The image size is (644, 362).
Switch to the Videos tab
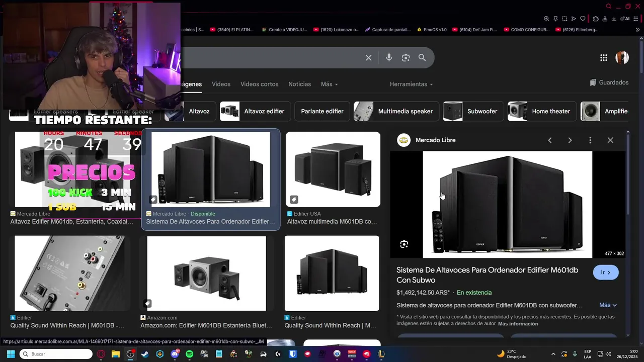(x=221, y=84)
